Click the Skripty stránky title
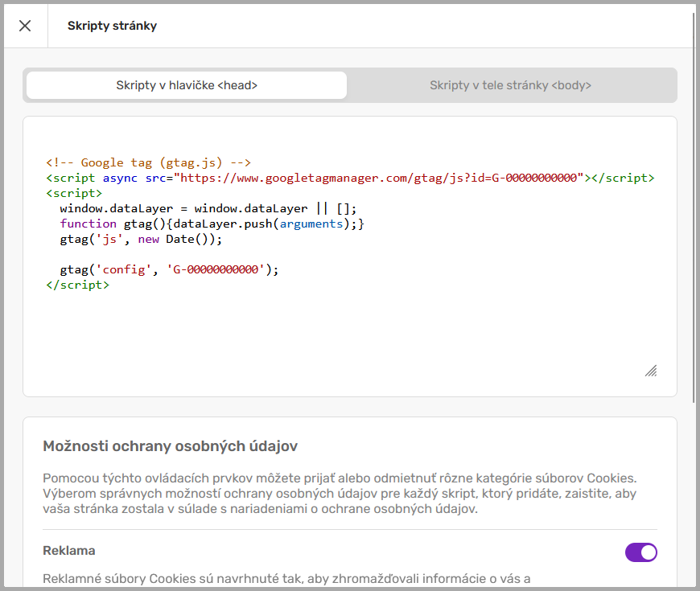700x591 pixels. click(x=112, y=26)
